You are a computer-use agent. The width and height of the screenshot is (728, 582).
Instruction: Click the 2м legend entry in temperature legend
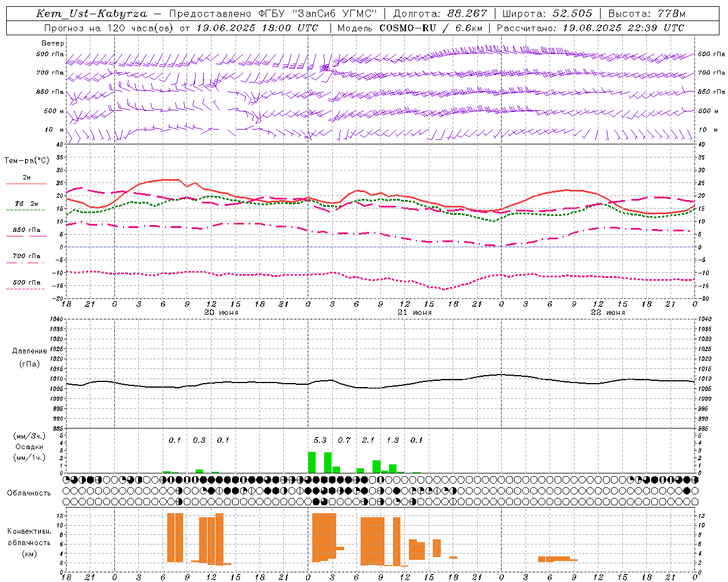27,178
